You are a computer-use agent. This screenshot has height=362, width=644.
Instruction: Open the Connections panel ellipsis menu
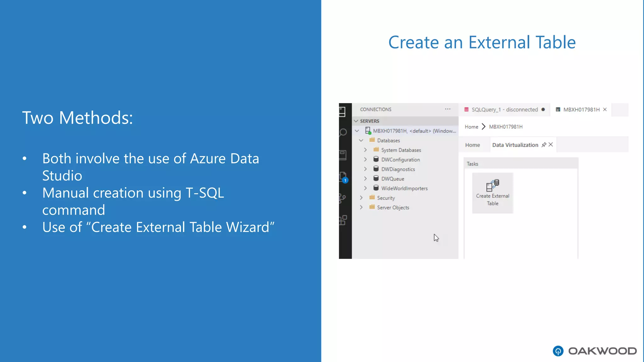[447, 109]
